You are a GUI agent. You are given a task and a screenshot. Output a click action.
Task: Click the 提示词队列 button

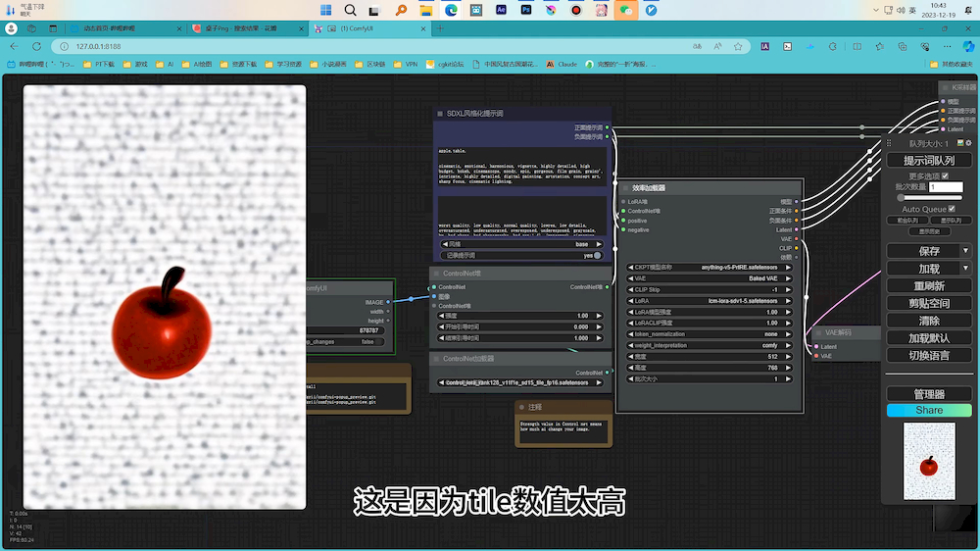[929, 160]
